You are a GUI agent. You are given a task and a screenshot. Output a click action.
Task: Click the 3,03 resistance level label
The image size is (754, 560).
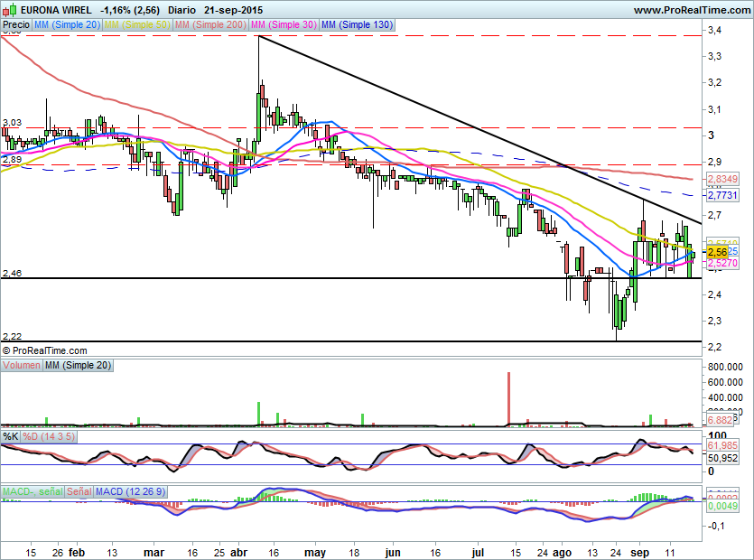point(12,123)
